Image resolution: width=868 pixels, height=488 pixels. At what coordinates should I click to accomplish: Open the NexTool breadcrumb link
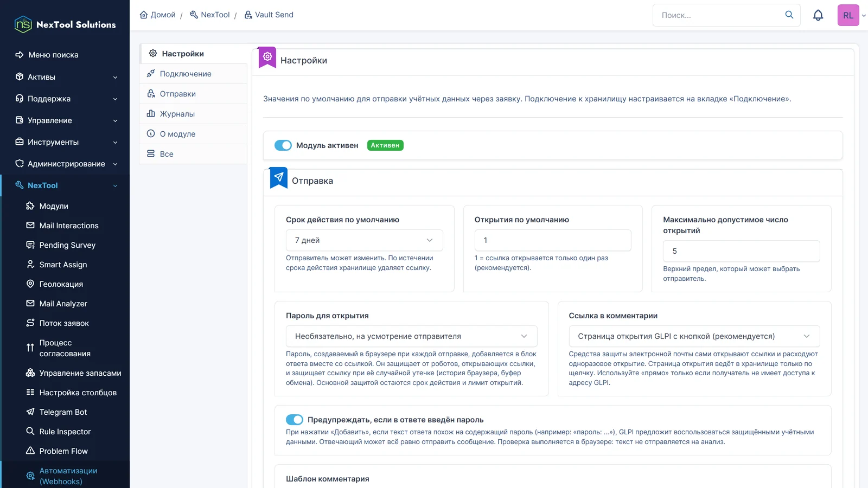210,15
